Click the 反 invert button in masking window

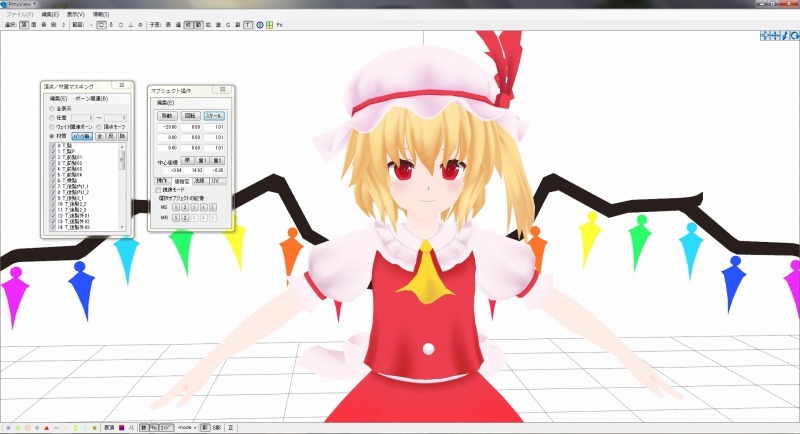(111, 136)
